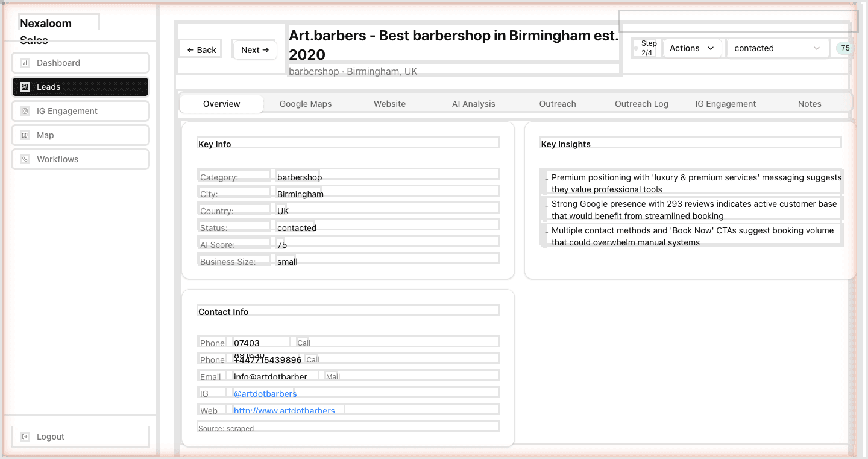Open the Website tab

point(389,104)
